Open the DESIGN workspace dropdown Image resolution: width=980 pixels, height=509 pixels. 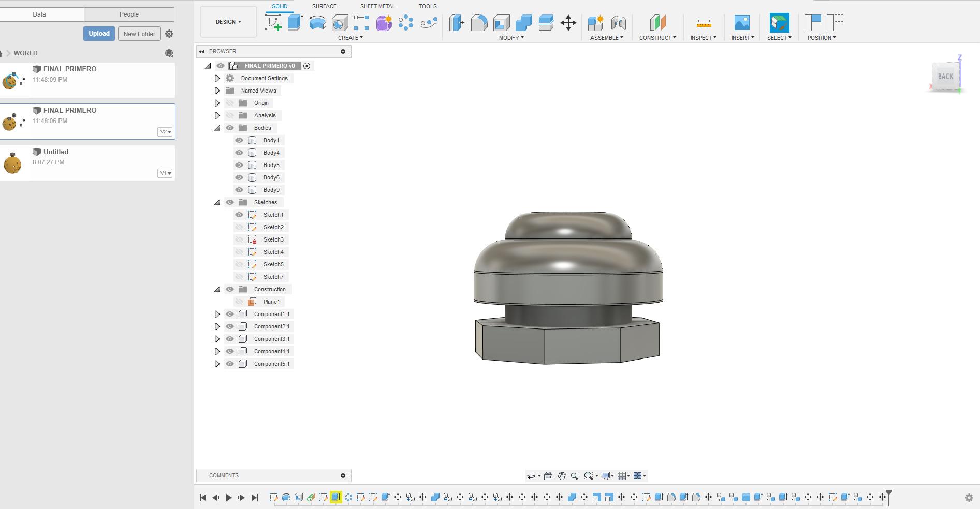228,22
